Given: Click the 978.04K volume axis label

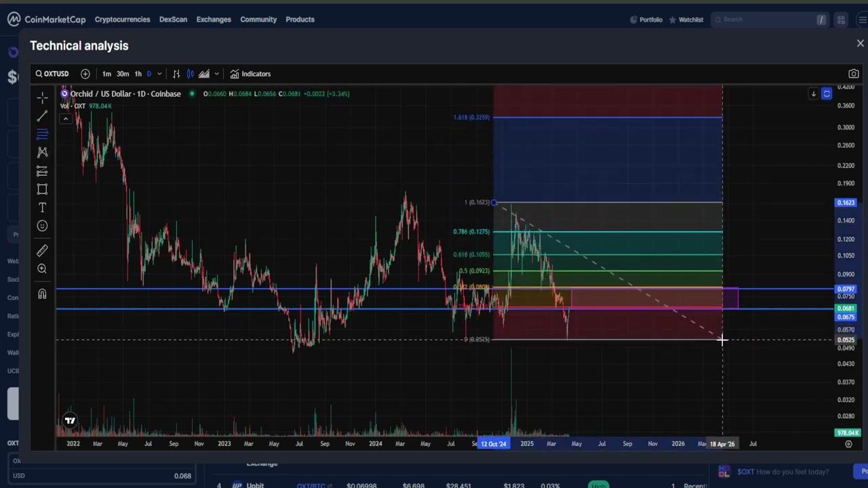Looking at the screenshot, I should [x=848, y=433].
